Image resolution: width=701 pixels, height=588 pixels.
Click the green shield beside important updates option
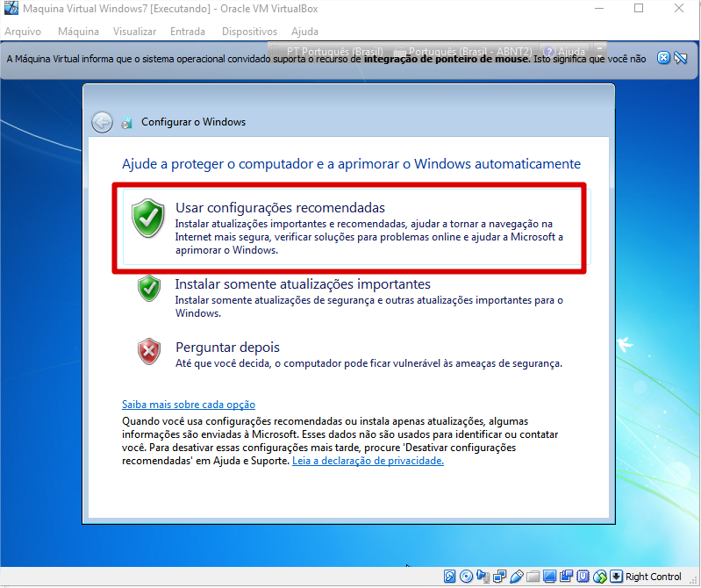point(149,289)
